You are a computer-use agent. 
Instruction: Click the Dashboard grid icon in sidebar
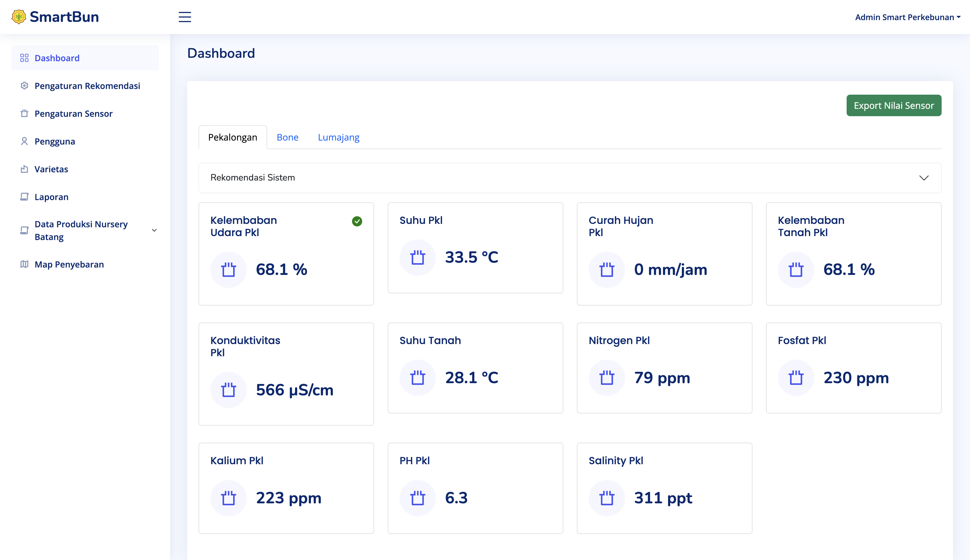click(24, 58)
